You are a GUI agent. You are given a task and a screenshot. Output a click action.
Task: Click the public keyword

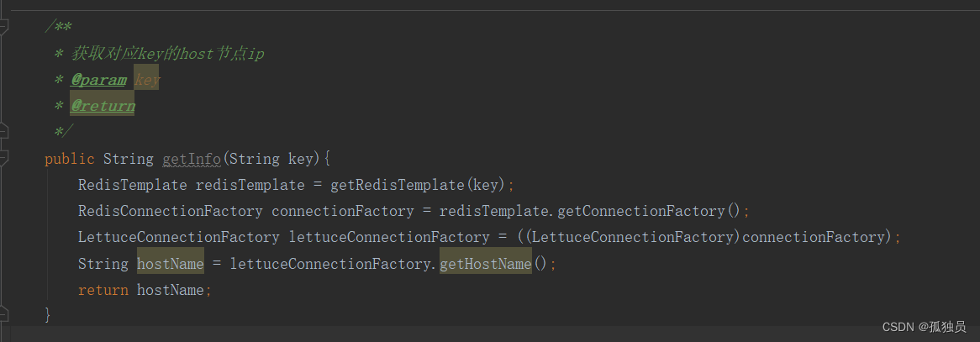pyautogui.click(x=70, y=158)
